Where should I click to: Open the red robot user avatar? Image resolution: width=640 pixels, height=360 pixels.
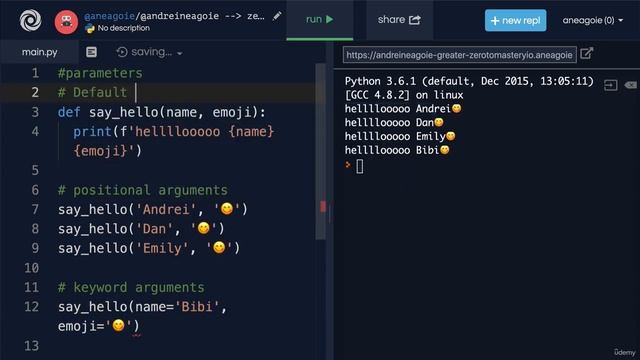click(x=66, y=22)
